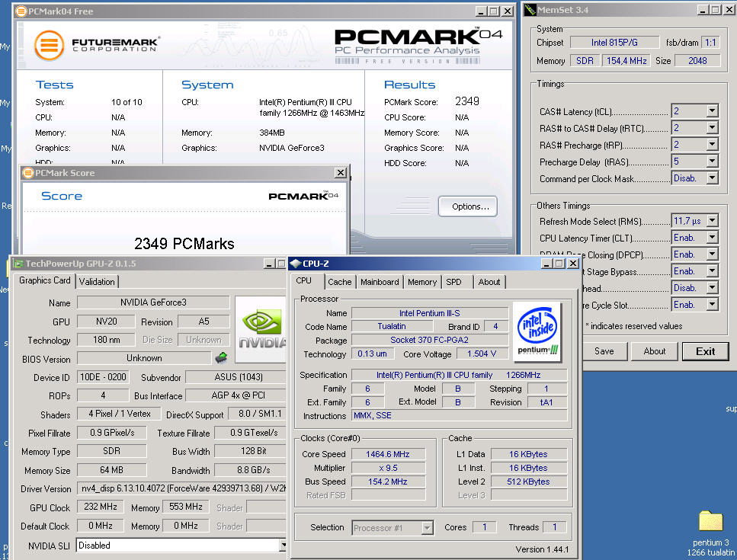Minimize the MemSet window
This screenshot has height=560, width=737.
click(x=703, y=10)
